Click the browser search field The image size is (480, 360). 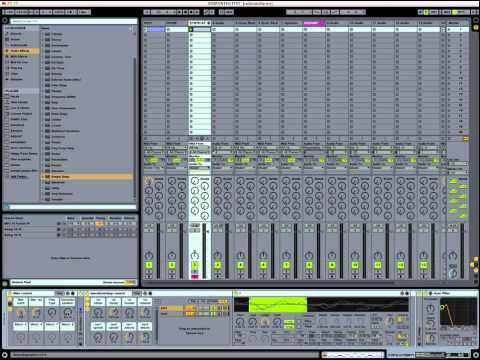coord(74,21)
